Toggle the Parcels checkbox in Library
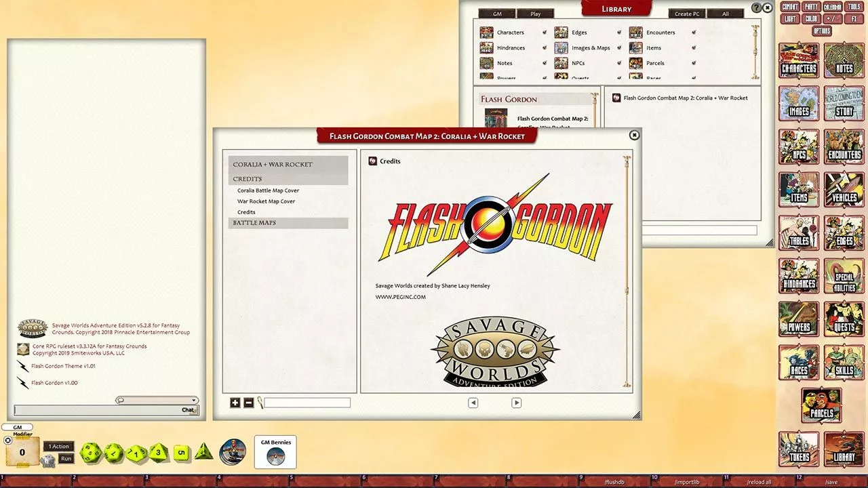This screenshot has width=868, height=488. (x=694, y=63)
